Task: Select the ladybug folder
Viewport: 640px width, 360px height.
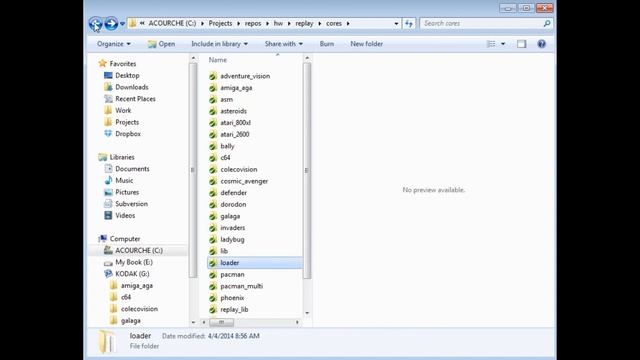Action: coord(232,240)
